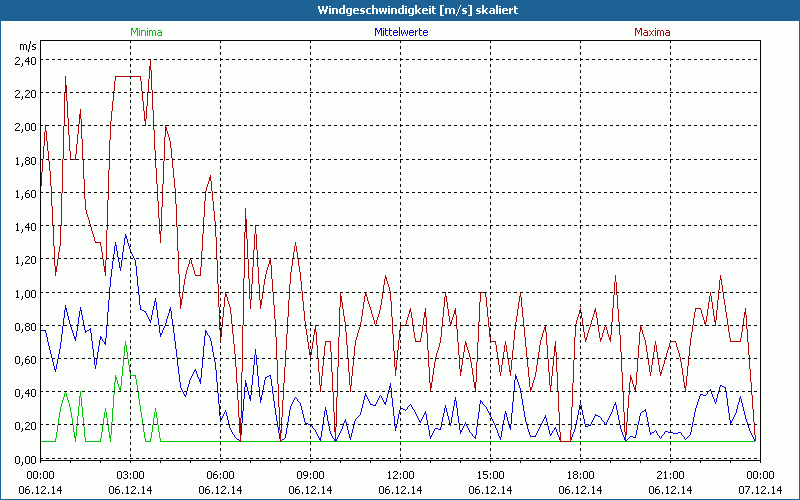Select the blue 'Mittelwerte' legend label
800x500 pixels.
pyautogui.click(x=400, y=32)
